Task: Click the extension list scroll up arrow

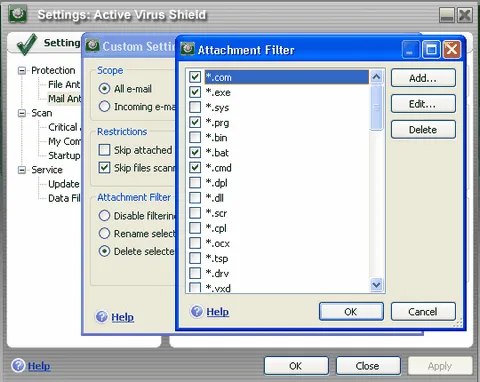Action: point(376,77)
